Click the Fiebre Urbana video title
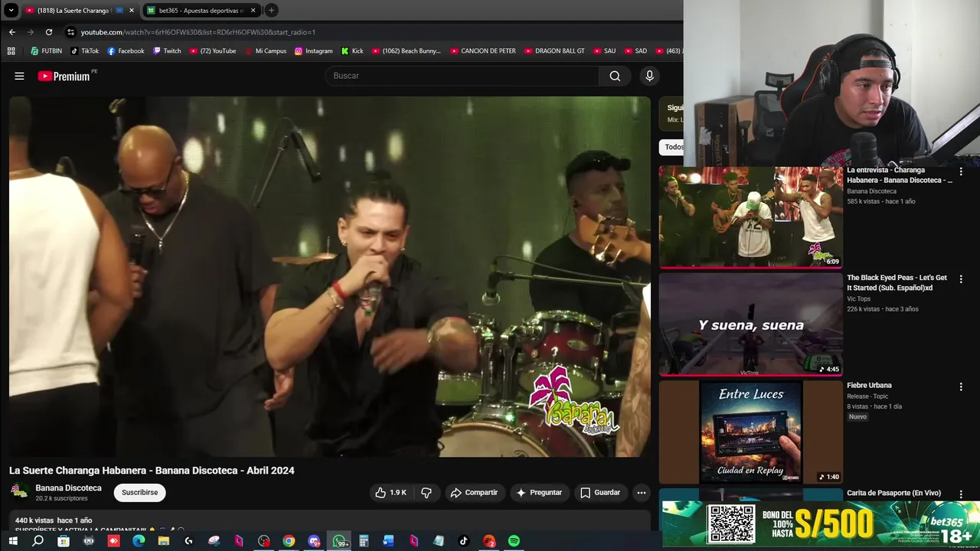Screen dimensions: 980x551 tap(869, 386)
